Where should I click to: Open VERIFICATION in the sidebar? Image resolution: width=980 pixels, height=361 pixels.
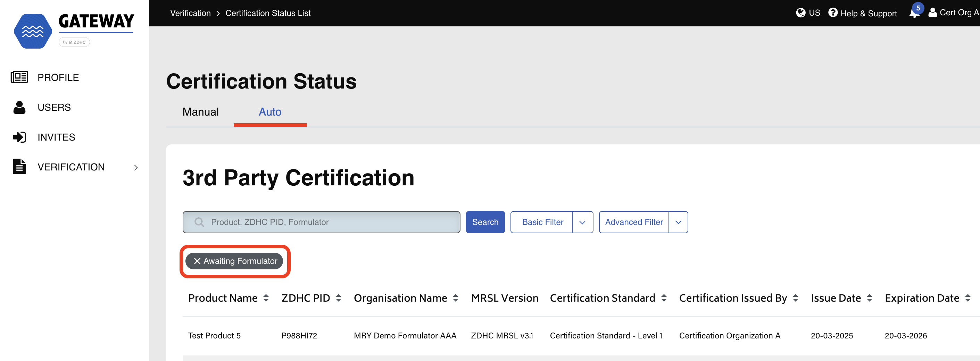pyautogui.click(x=71, y=167)
